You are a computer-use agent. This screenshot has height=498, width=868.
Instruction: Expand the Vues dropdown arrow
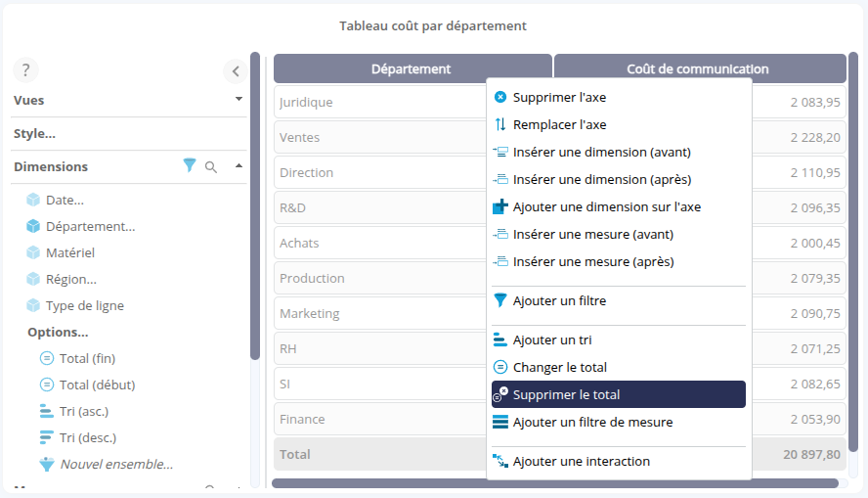(x=239, y=100)
